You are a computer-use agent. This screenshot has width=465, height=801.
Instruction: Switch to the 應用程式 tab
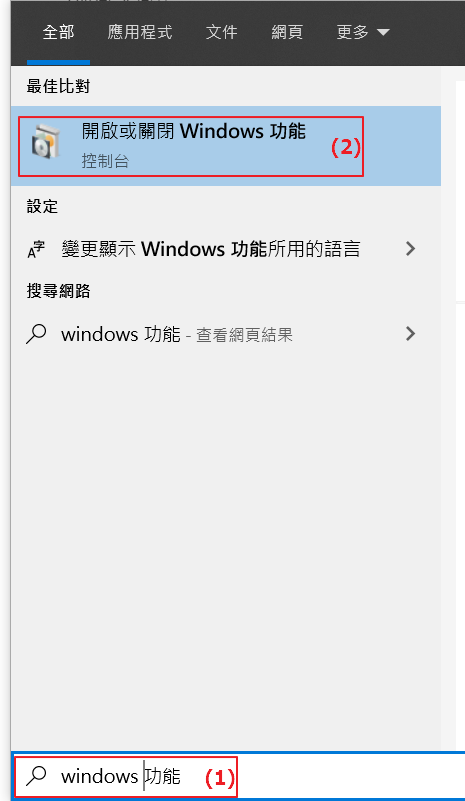[x=140, y=33]
